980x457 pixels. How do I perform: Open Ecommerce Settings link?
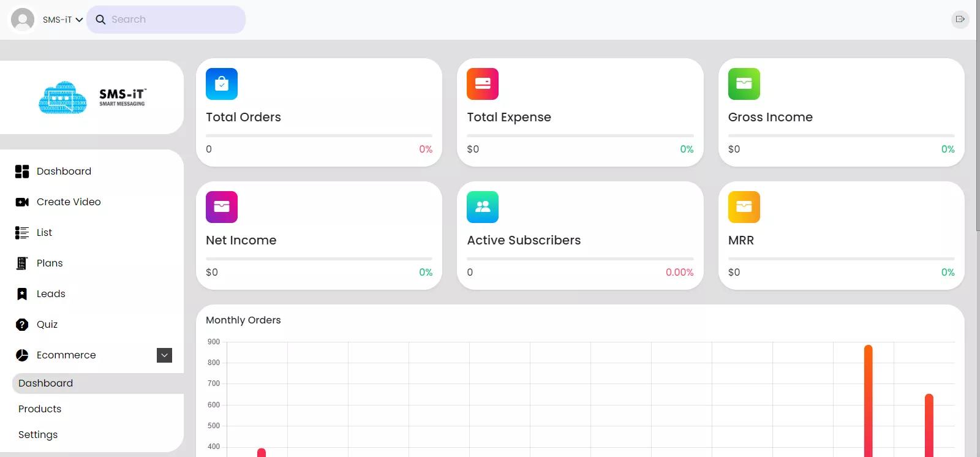click(x=38, y=435)
